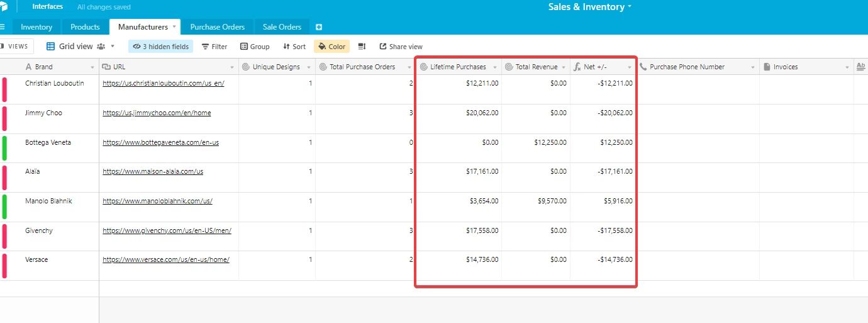Open the Manufacturers tab dropdown arrow
Viewport: 868px width, 323px height.
point(174,27)
